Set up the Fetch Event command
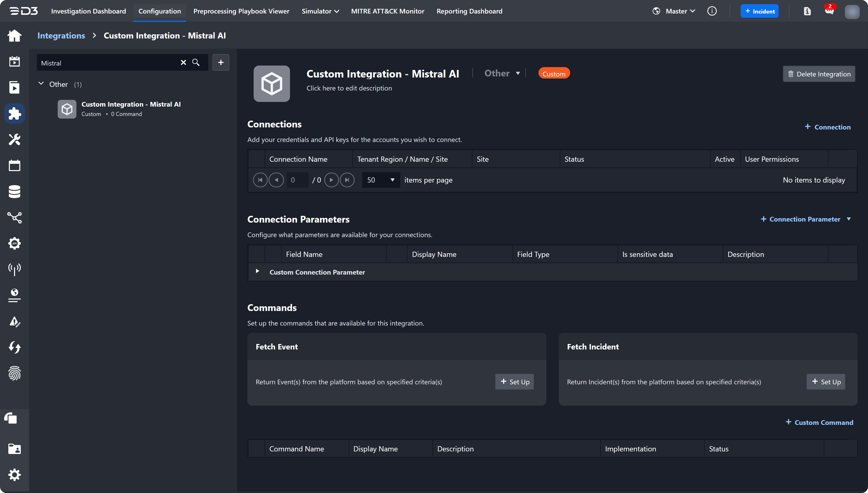Viewport: 868px width, 493px height. (x=514, y=382)
